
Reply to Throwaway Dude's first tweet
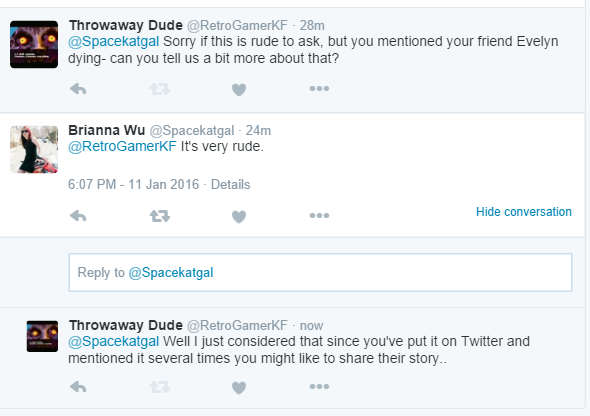click(x=78, y=89)
